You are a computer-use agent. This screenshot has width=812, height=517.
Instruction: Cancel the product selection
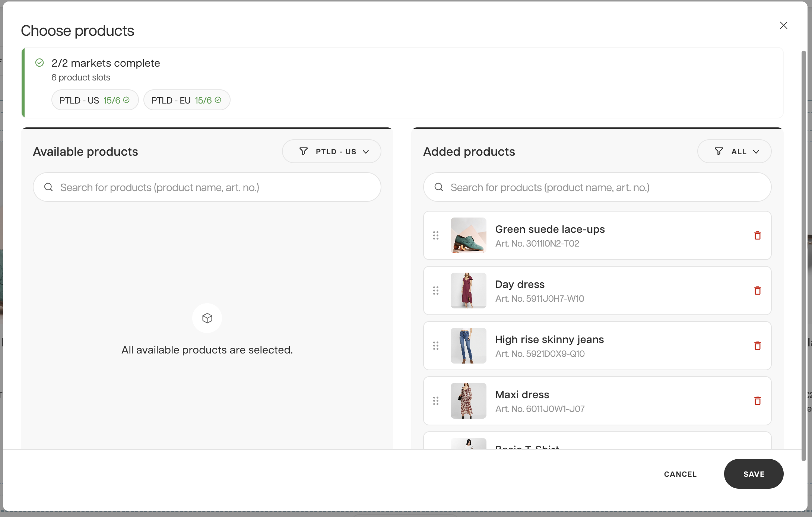(x=680, y=474)
